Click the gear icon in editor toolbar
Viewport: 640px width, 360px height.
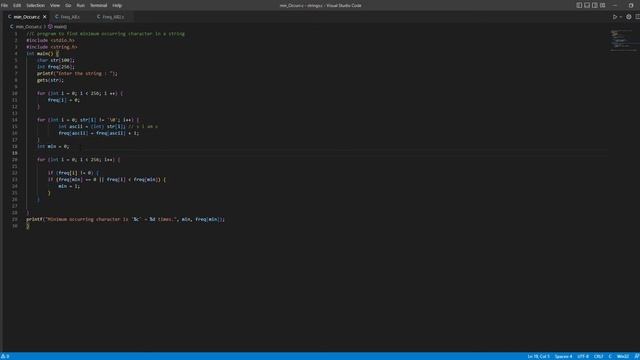629,17
